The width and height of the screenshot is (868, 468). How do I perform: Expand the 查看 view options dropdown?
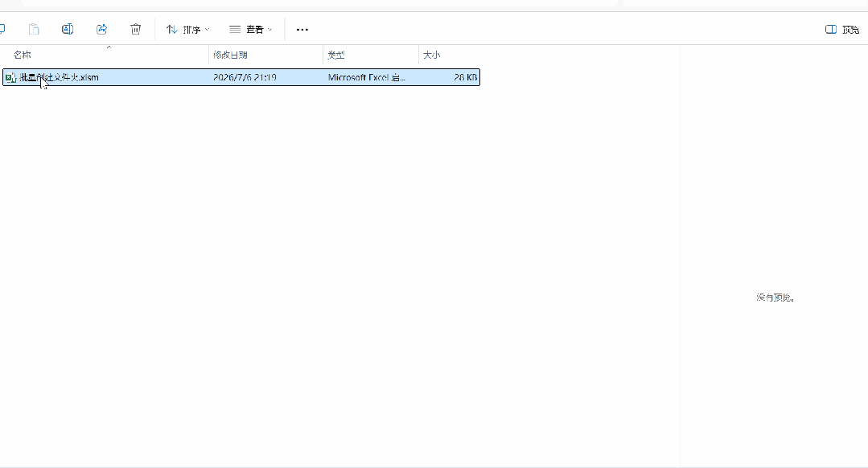pyautogui.click(x=251, y=29)
